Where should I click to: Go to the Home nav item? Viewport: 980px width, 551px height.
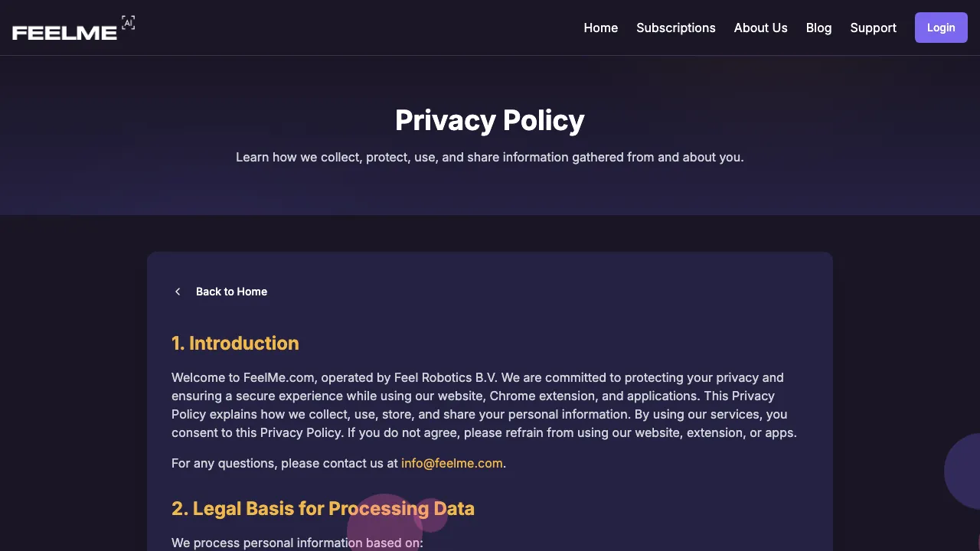[600, 28]
